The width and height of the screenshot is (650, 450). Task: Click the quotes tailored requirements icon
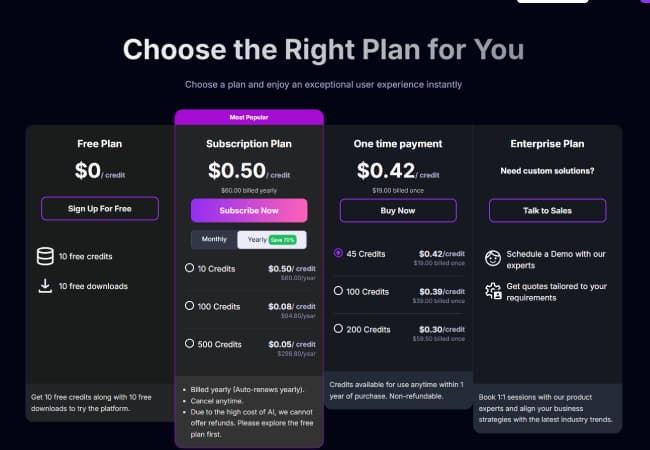[x=493, y=291]
